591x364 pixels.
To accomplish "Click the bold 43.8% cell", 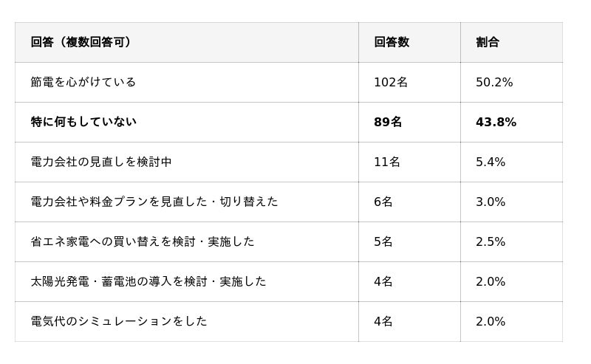I will point(496,122).
